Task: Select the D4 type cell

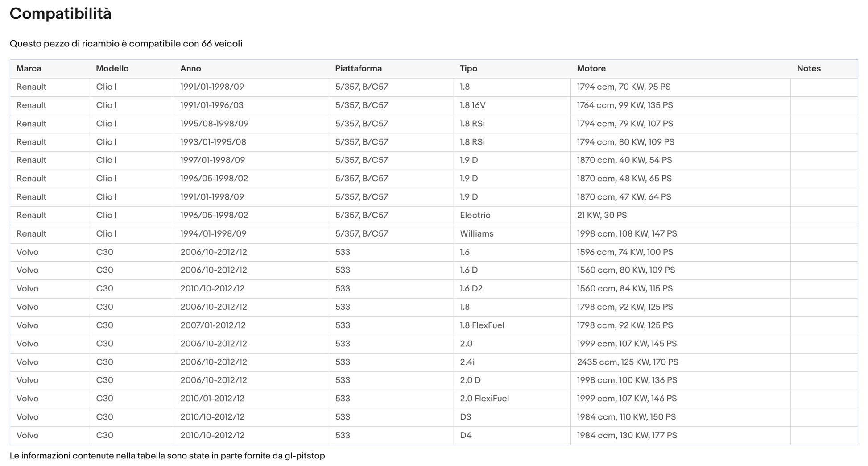Action: click(513, 436)
